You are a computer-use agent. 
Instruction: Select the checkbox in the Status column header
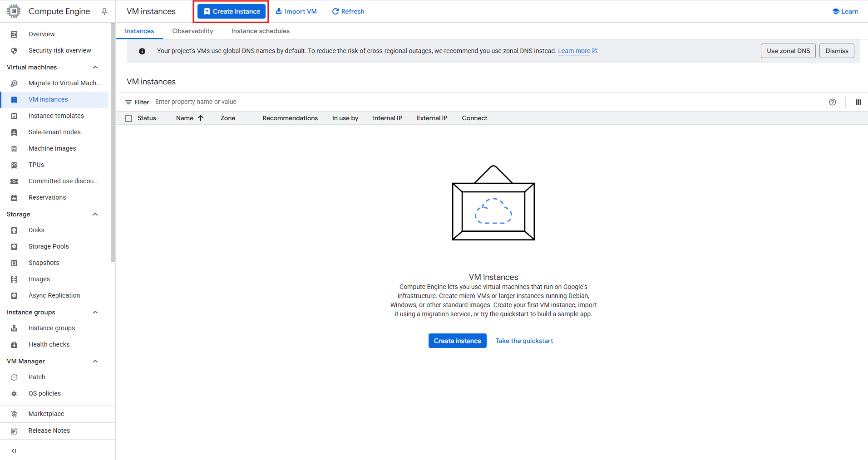click(x=128, y=117)
